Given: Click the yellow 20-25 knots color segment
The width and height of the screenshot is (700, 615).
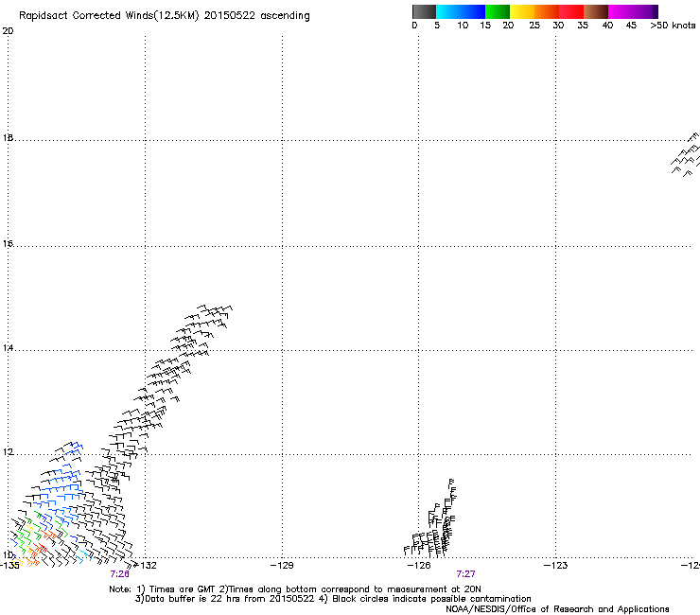Looking at the screenshot, I should click(522, 11).
